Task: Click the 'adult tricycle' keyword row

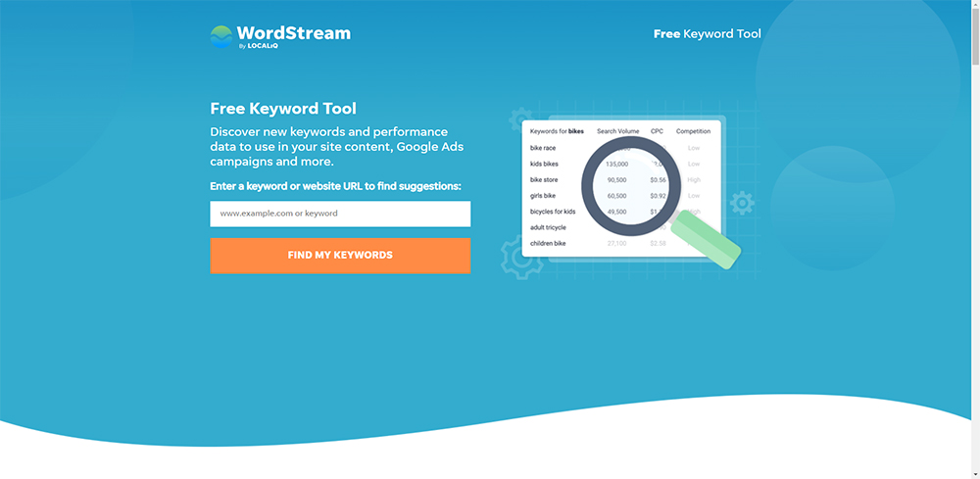Action: (548, 227)
